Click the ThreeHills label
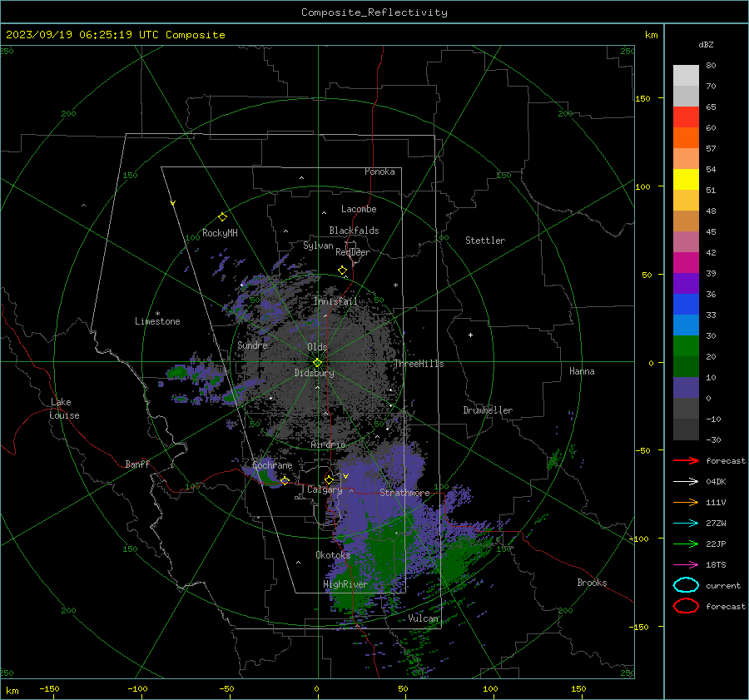The image size is (749, 700). tap(419, 364)
